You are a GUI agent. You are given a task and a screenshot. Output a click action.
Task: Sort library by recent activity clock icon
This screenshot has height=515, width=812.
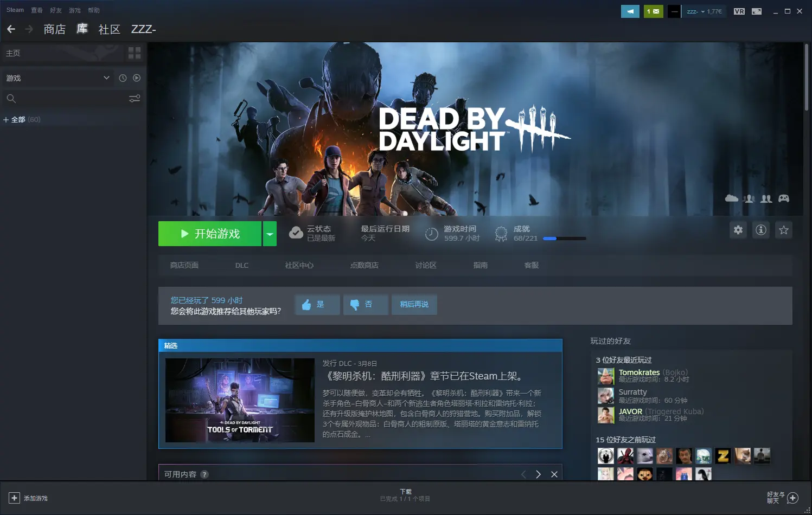tap(123, 78)
